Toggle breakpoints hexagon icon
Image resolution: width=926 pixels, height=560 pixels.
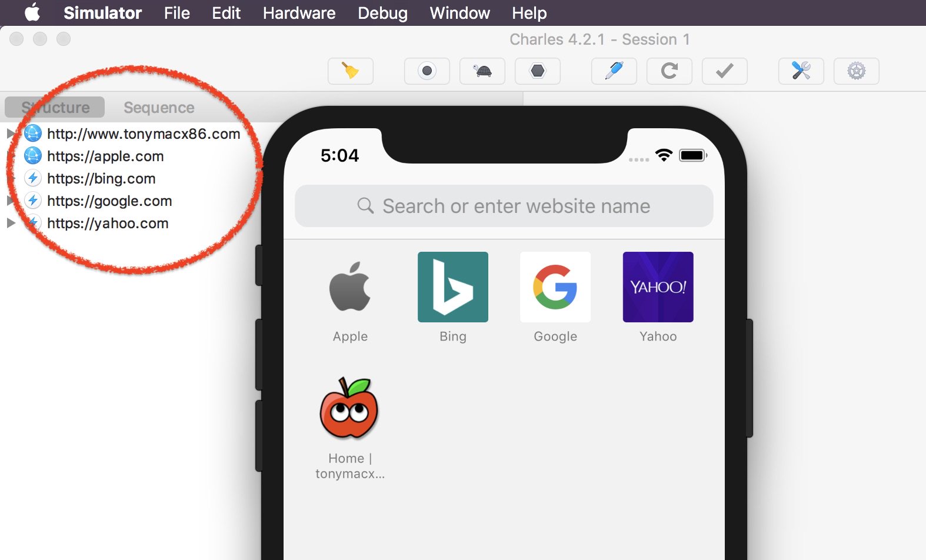coord(538,71)
